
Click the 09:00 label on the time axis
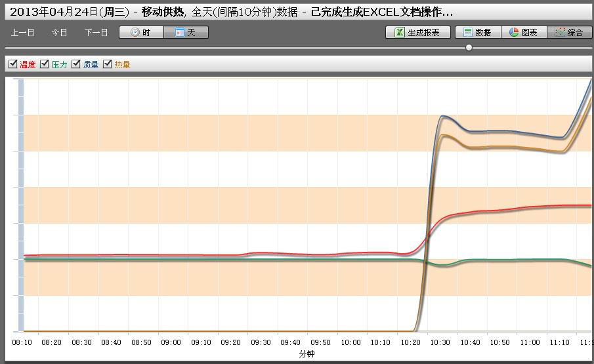click(171, 342)
